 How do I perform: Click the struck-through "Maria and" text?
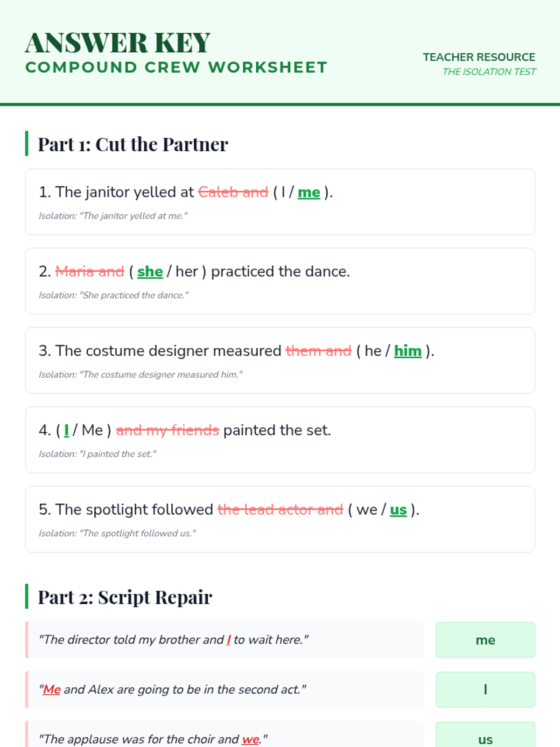(x=90, y=272)
